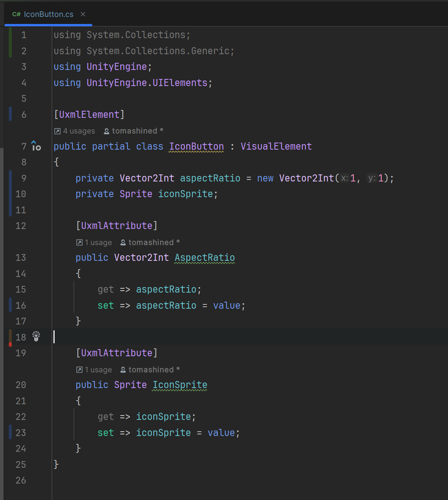This screenshot has height=500, width=448.
Task: Click the usages arrow icon above class IconButton
Action: (x=57, y=131)
